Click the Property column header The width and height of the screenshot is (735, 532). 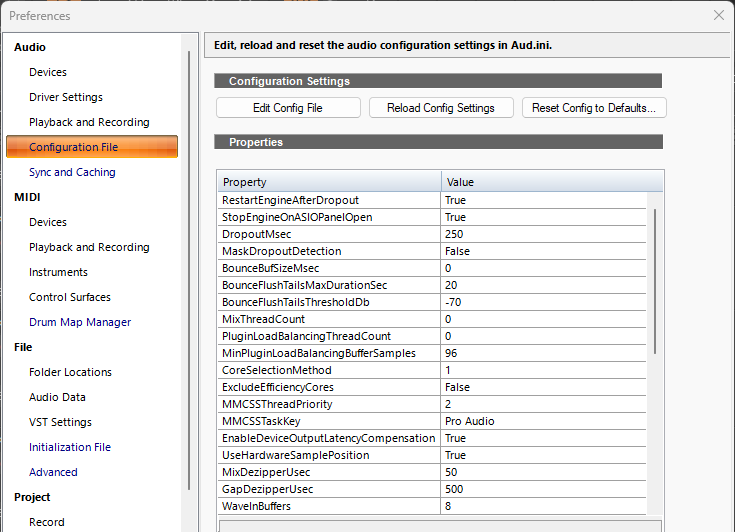(x=329, y=182)
